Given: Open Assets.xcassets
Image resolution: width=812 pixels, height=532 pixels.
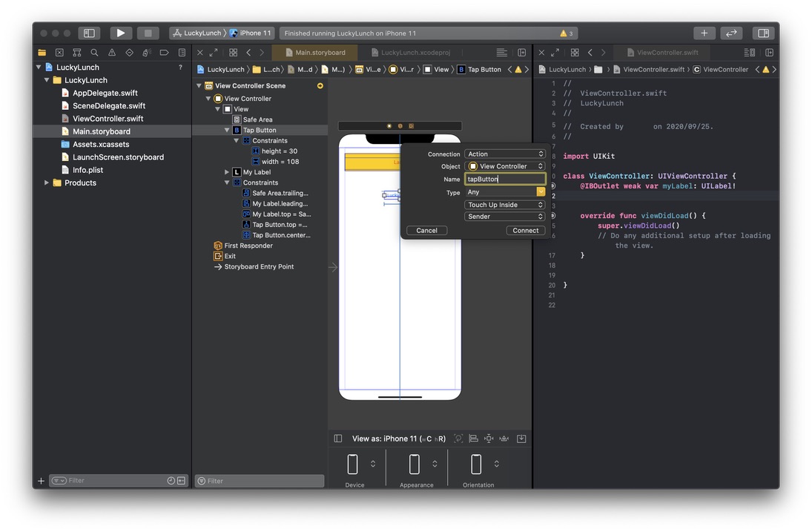Looking at the screenshot, I should tap(101, 144).
